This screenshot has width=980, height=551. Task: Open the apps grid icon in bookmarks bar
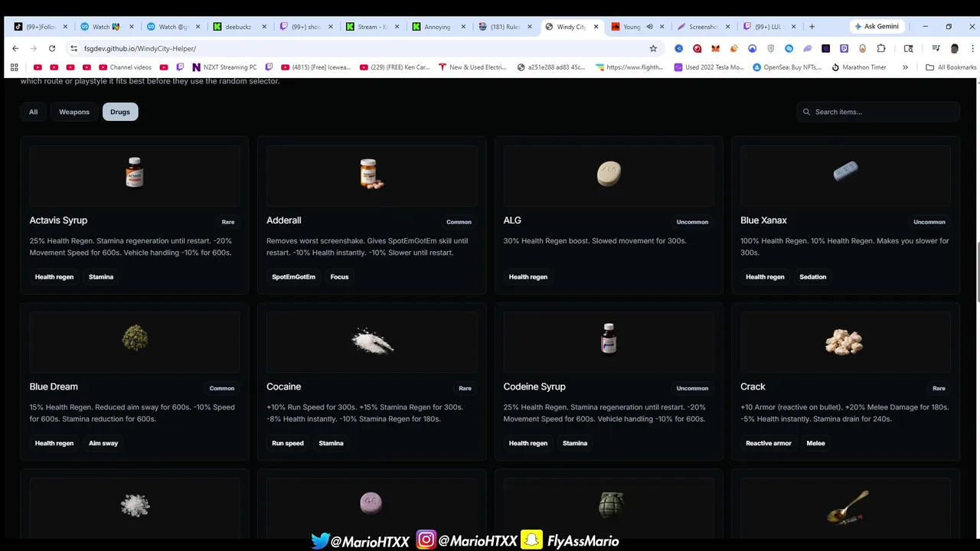[x=14, y=67]
